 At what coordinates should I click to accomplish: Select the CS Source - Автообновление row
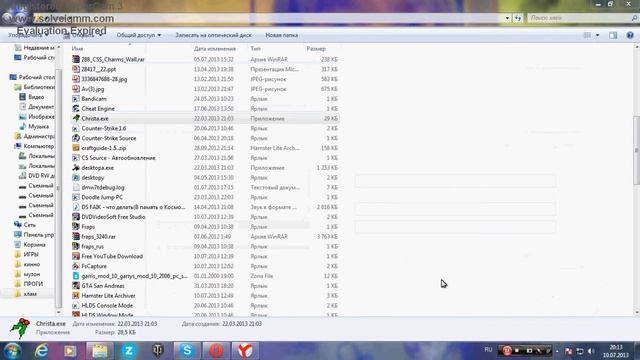[x=205, y=158]
